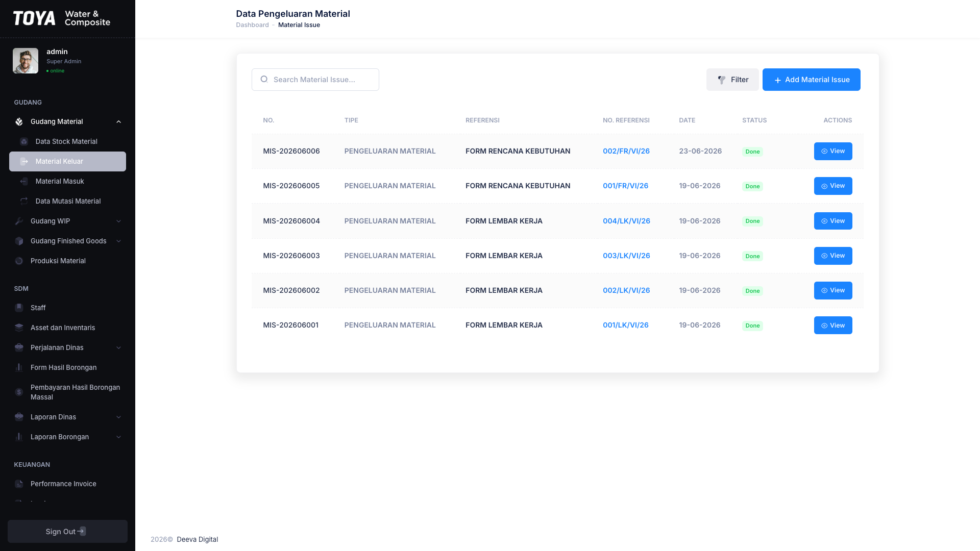
Task: Click the eye icon for MIS-202606006
Action: click(x=824, y=152)
